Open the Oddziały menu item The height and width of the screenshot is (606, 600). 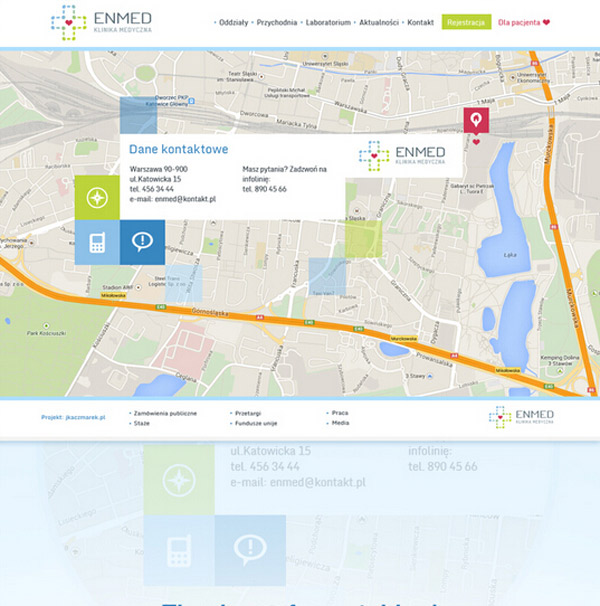[232, 22]
